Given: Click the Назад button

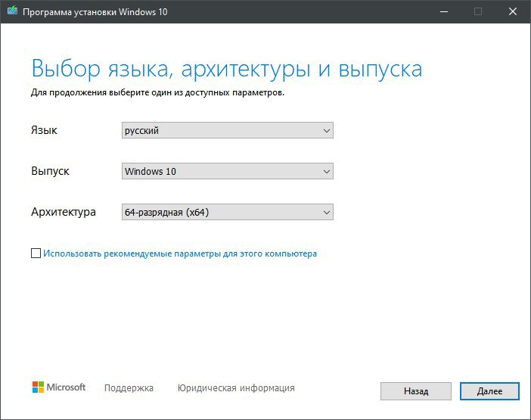Looking at the screenshot, I should tap(416, 391).
